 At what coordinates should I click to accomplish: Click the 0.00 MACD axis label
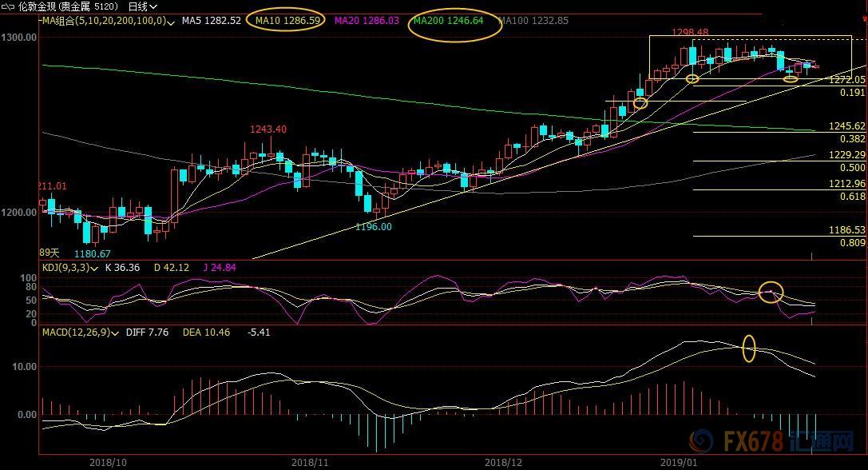point(27,415)
